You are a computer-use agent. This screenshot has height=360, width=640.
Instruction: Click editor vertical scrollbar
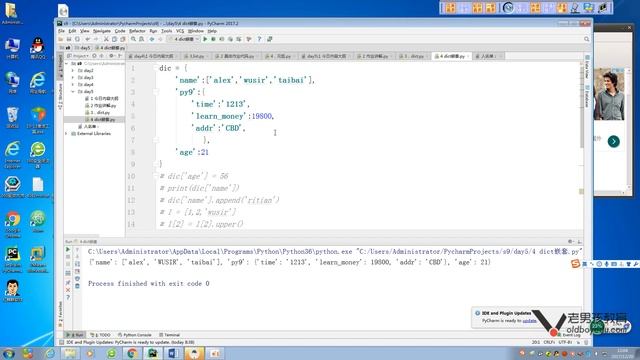pyautogui.click(x=582, y=106)
